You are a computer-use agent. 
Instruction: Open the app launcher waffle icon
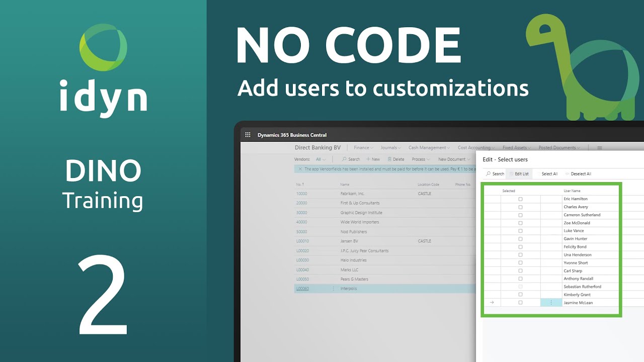pos(248,135)
